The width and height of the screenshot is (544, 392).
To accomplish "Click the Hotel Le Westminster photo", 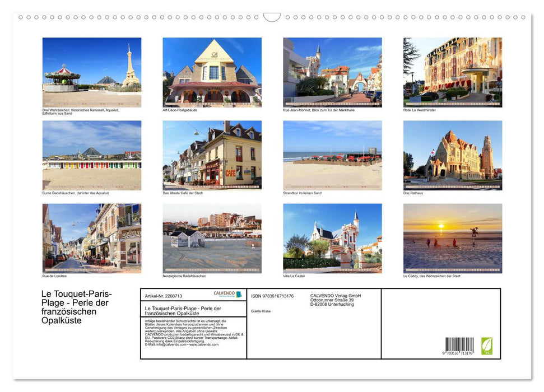I will 452,72.
